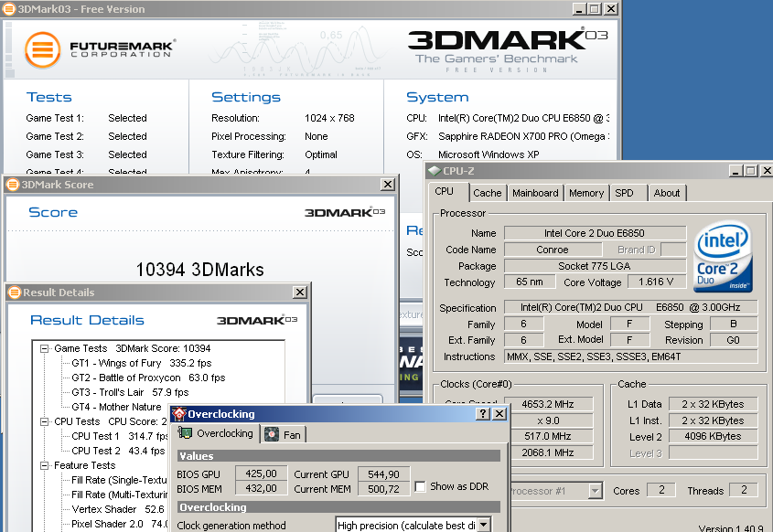The width and height of the screenshot is (773, 532).
Task: Open the processor selection dropdown in CPU-Z
Action: click(x=596, y=491)
